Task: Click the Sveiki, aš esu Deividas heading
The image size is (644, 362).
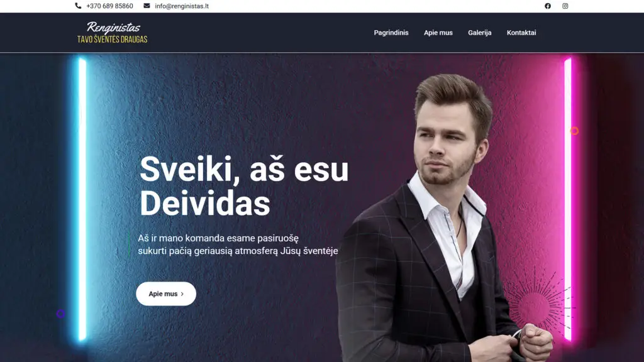Action: [x=244, y=186]
